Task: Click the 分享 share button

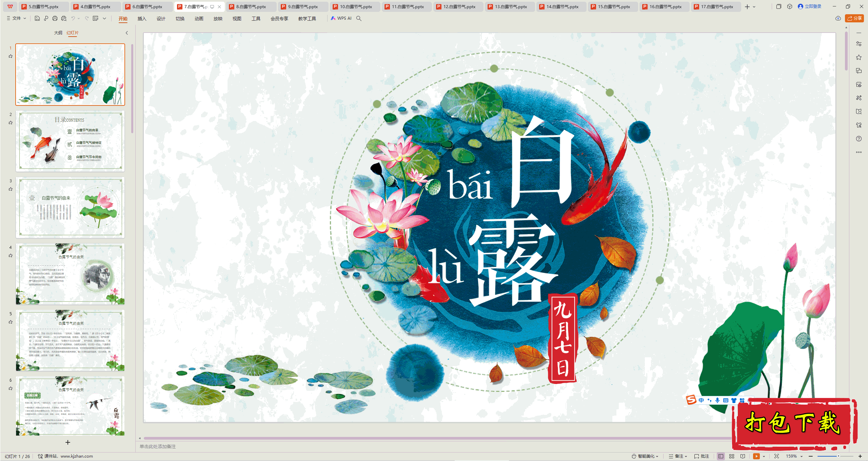Action: (854, 18)
